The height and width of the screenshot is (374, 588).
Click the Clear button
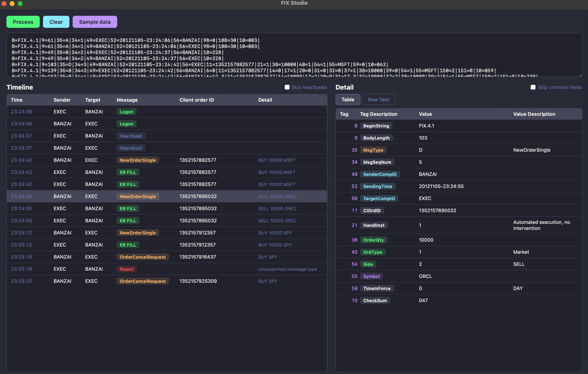coord(56,22)
